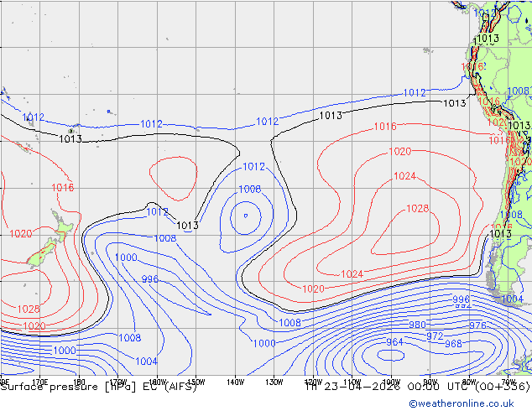Click New Zealand's South Island on the map
532x411 pixels.
point(43,253)
